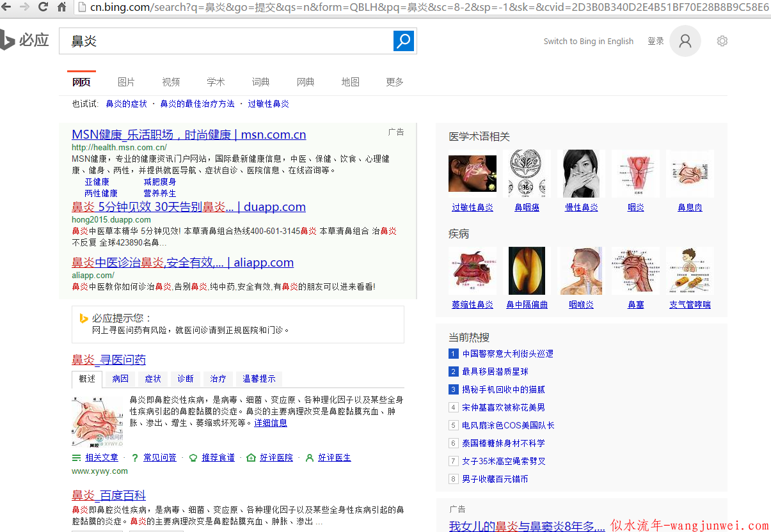Switch to the 图片 tab
Screen dimensions: 771x532
126,82
